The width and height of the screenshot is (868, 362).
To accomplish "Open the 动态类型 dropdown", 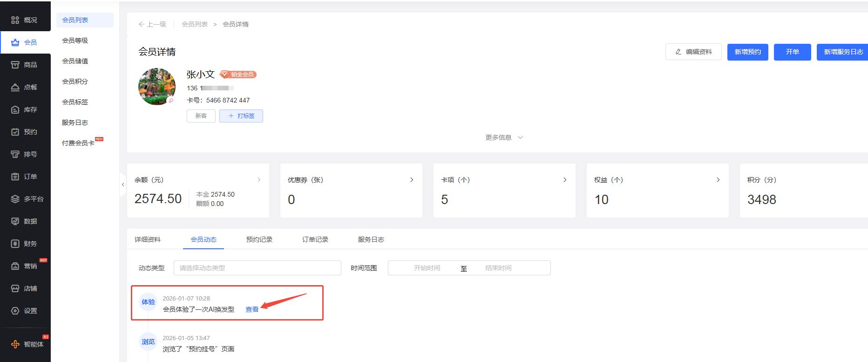I will [258, 268].
